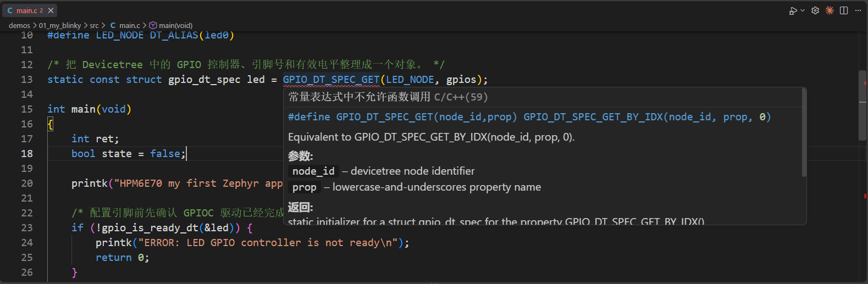
Task: Open the orange Claude spark icon
Action: (x=830, y=10)
